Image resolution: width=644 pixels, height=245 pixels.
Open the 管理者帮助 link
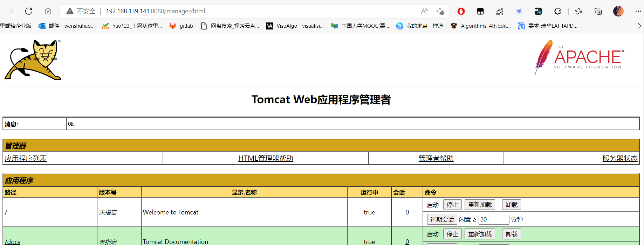pyautogui.click(x=436, y=158)
